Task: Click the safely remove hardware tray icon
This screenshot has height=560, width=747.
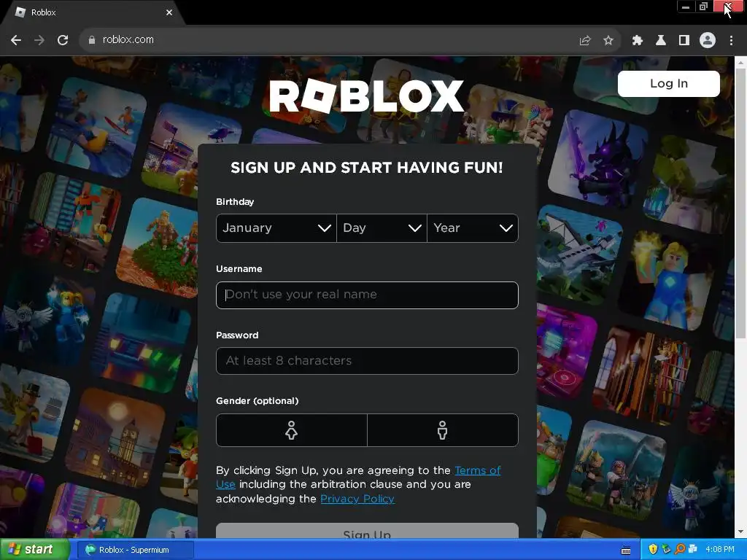Action: pos(666,550)
